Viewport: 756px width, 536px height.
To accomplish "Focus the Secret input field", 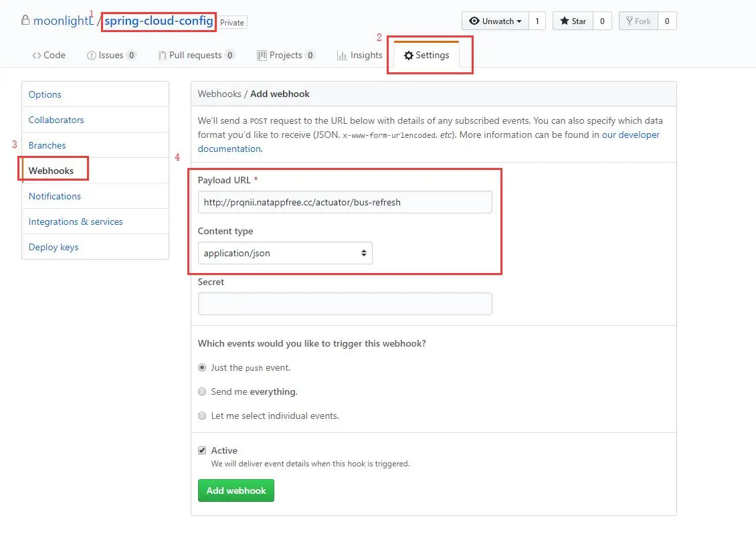I will [x=345, y=304].
